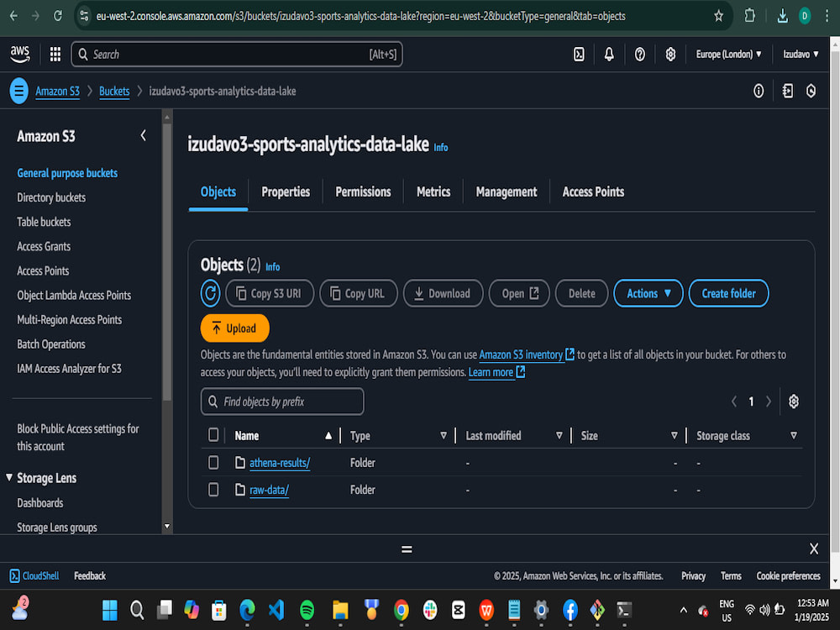Image resolution: width=840 pixels, height=630 pixels.
Task: Open the help question mark menu
Action: (x=639, y=54)
